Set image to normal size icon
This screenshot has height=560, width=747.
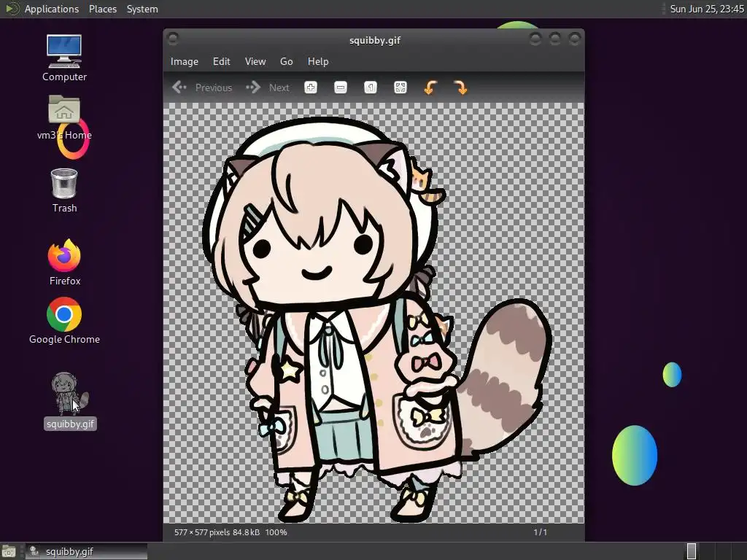tap(371, 87)
